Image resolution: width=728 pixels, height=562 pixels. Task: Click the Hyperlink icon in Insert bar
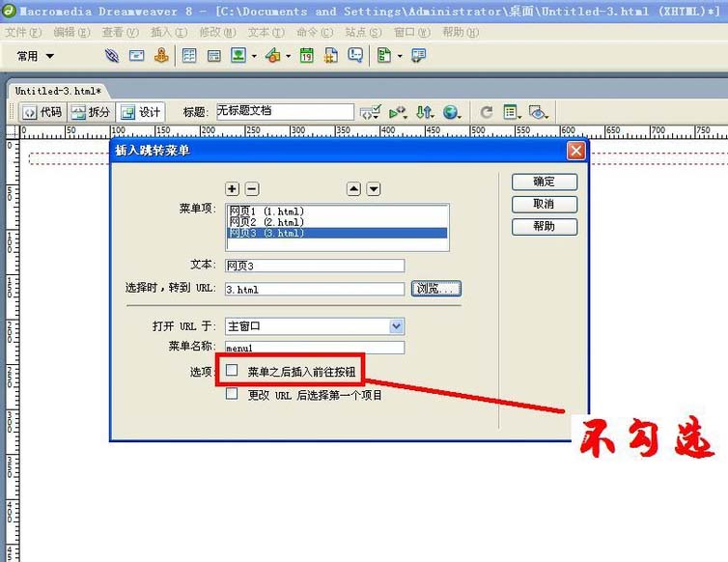coord(111,56)
